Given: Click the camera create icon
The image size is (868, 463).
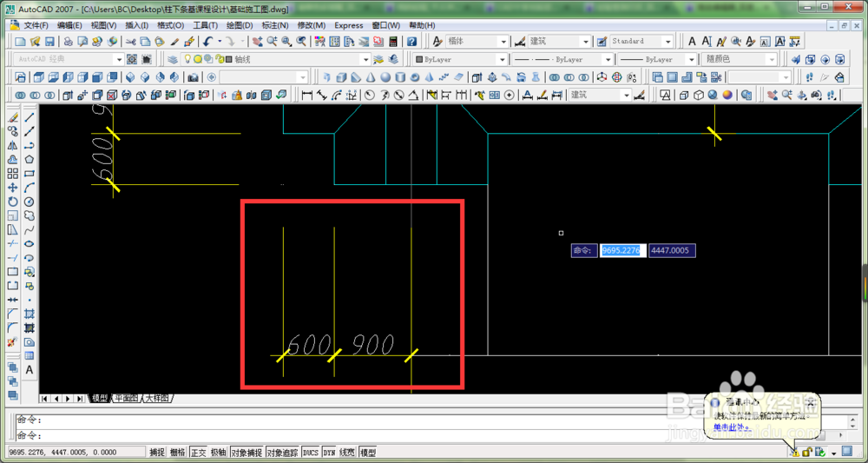Looking at the screenshot, I should coord(194,77).
